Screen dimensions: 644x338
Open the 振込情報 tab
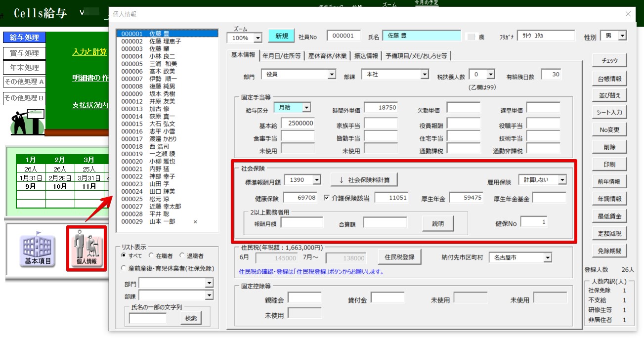tap(366, 56)
